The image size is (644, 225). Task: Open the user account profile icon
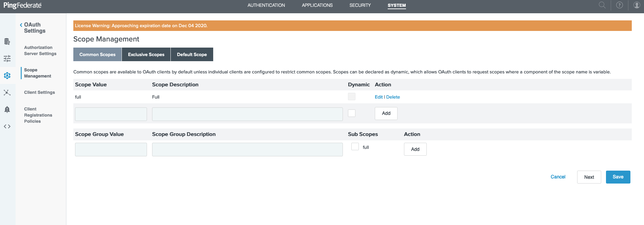637,5
